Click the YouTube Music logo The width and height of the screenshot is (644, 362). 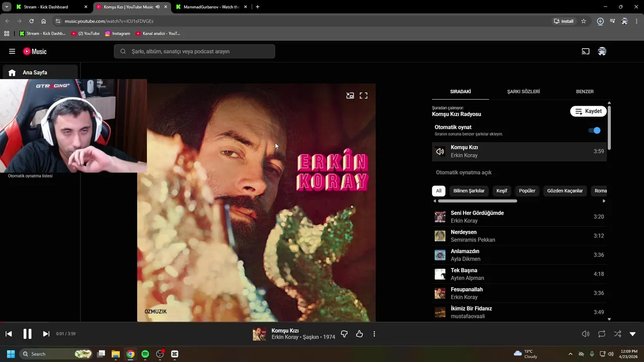coord(35,51)
